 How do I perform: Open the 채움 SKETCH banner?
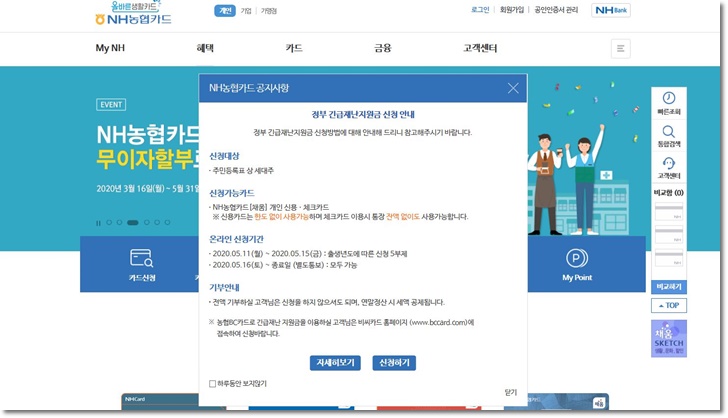[669, 339]
